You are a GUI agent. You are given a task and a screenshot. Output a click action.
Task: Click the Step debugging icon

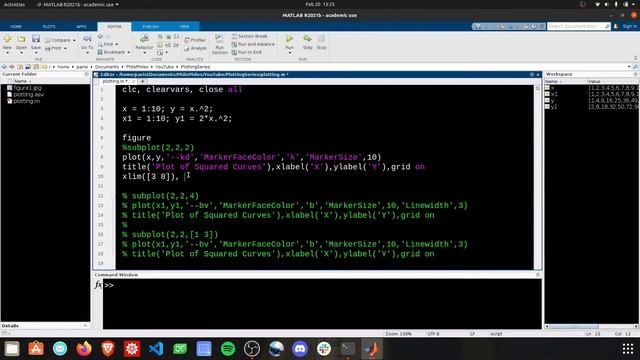[x=307, y=39]
